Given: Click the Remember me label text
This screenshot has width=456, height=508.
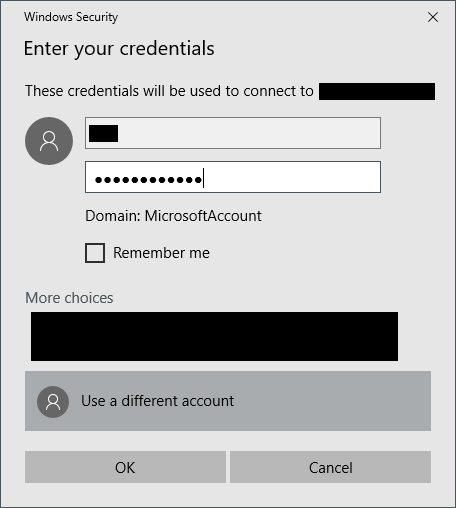Looking at the screenshot, I should [x=161, y=253].
